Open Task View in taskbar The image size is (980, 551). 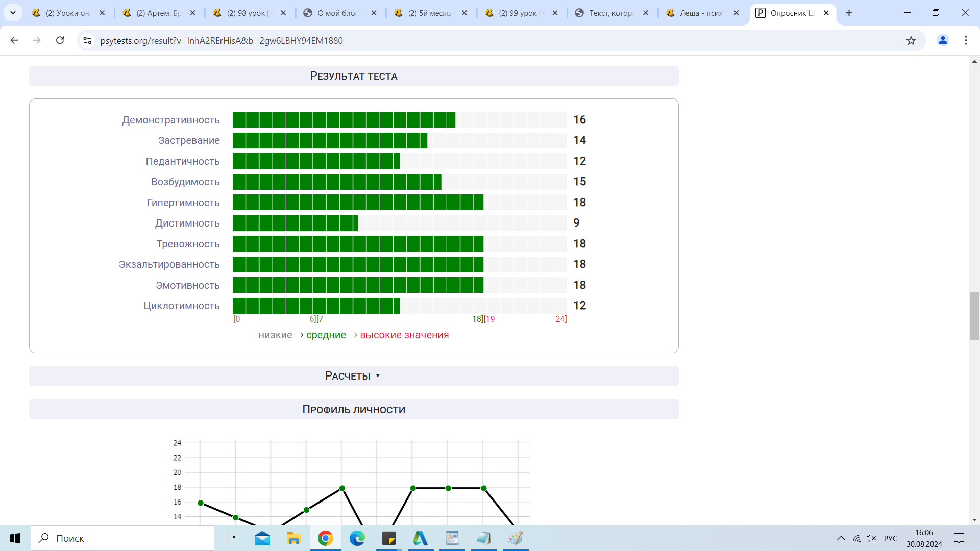tap(230, 538)
